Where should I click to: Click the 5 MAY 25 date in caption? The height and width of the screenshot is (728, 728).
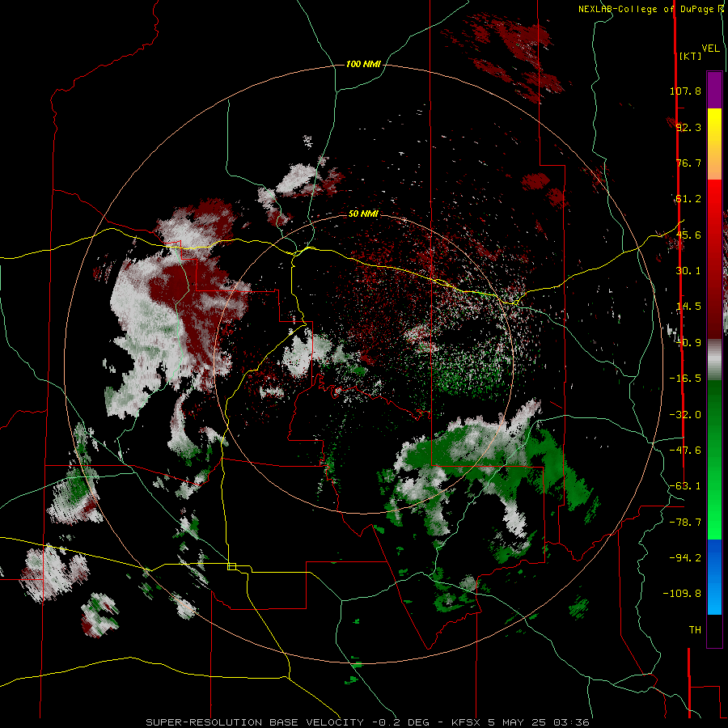518,722
